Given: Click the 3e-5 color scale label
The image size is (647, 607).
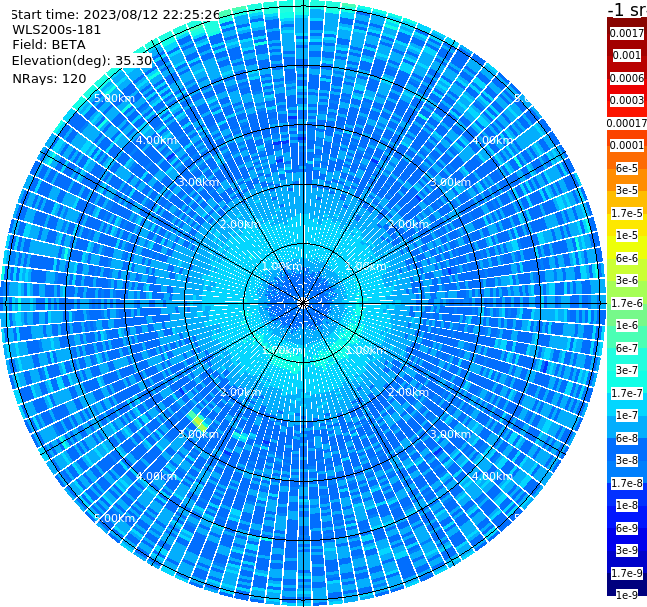Looking at the screenshot, I should (627, 190).
